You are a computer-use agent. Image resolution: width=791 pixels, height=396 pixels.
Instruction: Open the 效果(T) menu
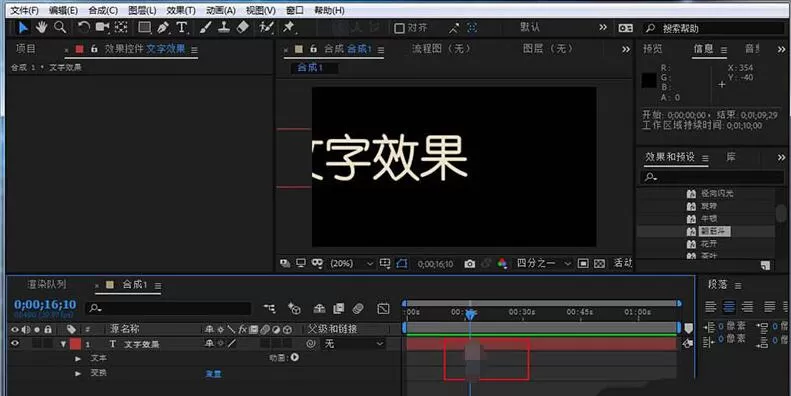pyautogui.click(x=181, y=10)
